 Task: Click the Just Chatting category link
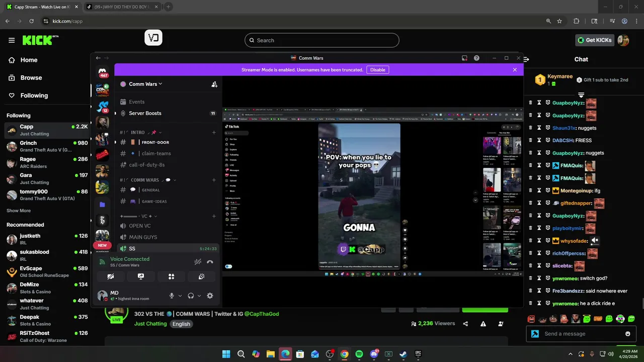pos(150,324)
